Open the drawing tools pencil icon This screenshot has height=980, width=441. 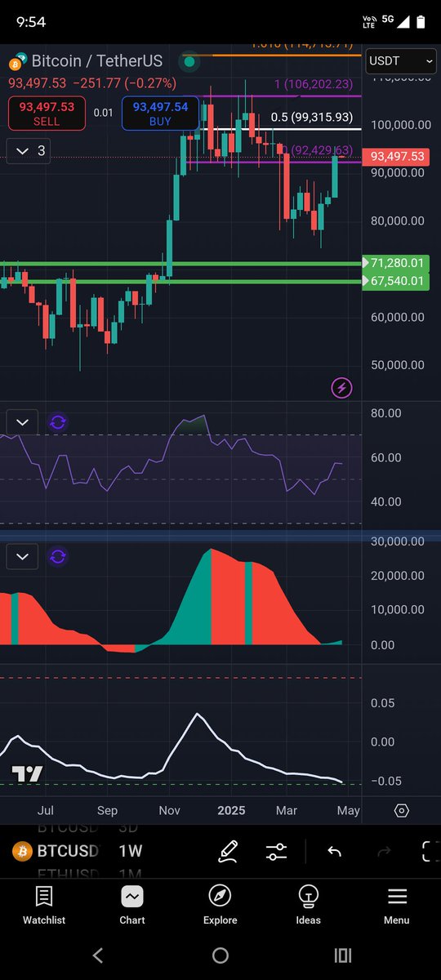[x=228, y=851]
